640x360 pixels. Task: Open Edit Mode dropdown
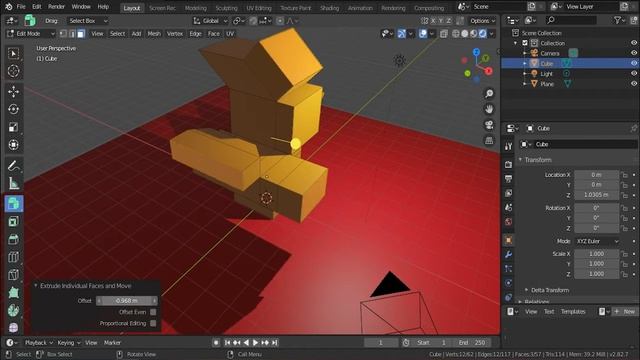(31, 34)
